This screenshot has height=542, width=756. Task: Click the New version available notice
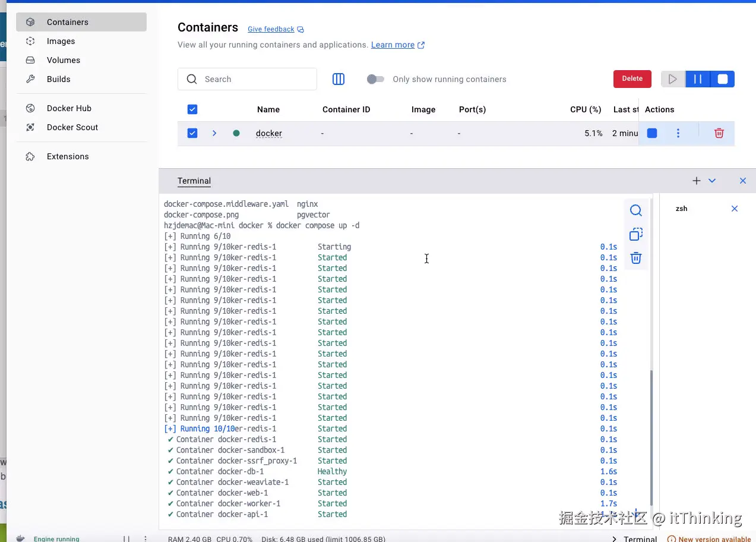709,539
